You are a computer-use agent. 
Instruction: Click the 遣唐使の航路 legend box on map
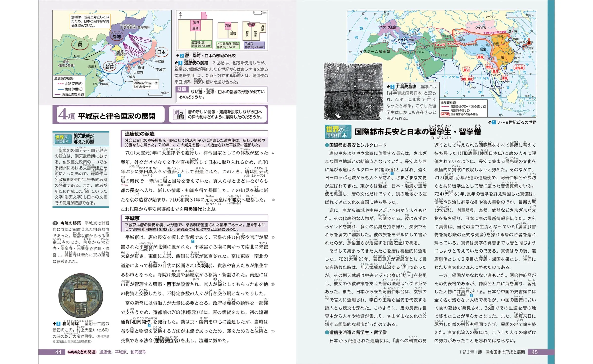(x=69, y=86)
